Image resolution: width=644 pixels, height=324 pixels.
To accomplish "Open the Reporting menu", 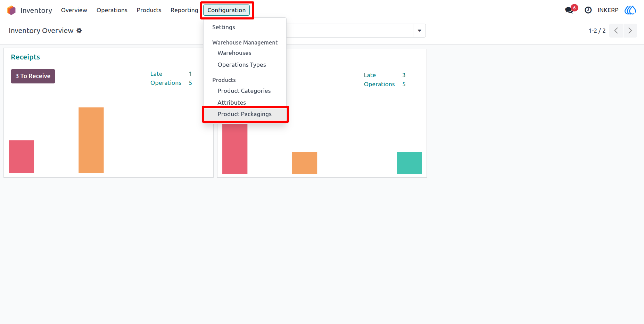I will pos(184,10).
